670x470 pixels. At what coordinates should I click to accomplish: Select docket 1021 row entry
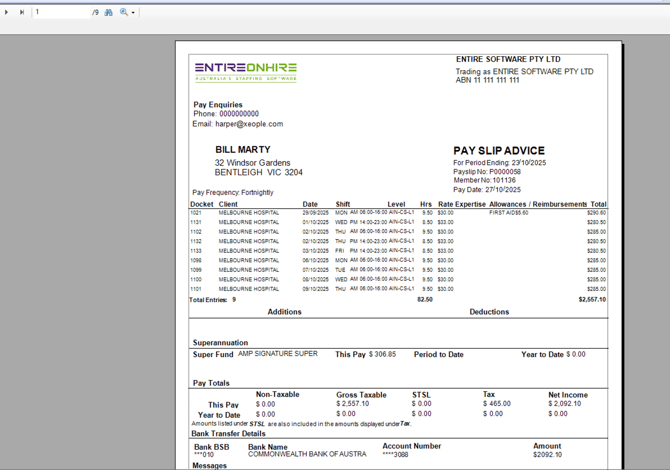[x=196, y=213]
